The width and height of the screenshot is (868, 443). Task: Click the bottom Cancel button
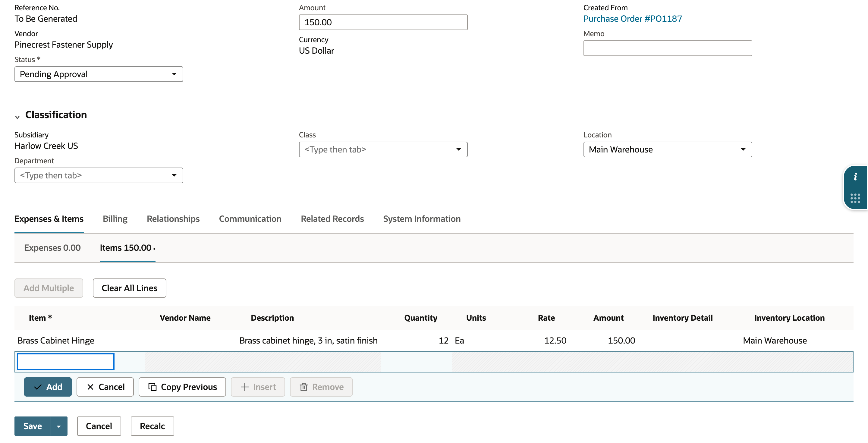(99, 426)
